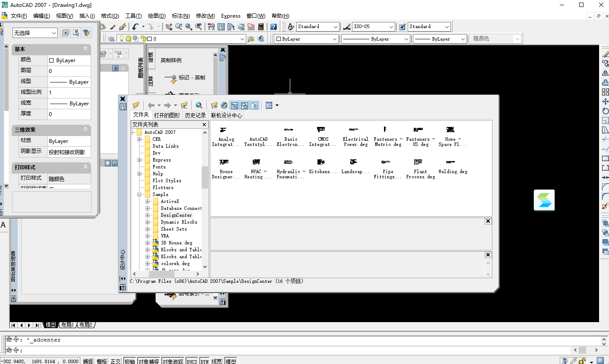Open the Layer Properties Manager icon
Screen dimensions: 609x364
click(x=111, y=39)
